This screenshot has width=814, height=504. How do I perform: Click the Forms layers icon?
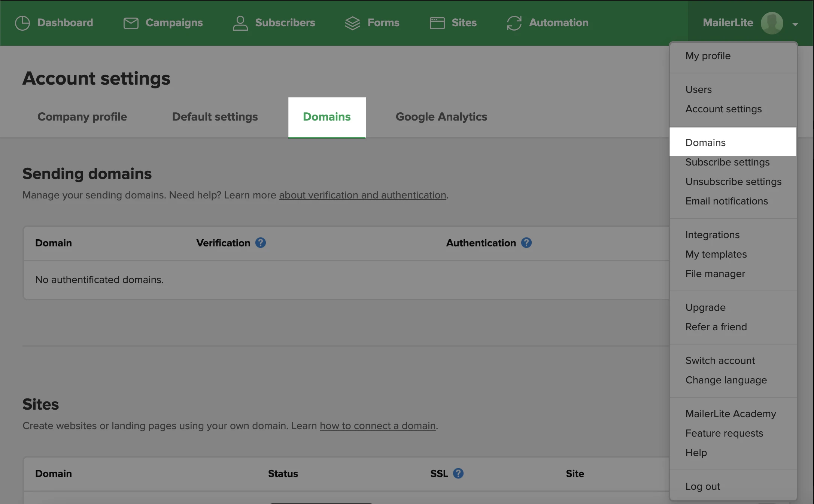[352, 23]
